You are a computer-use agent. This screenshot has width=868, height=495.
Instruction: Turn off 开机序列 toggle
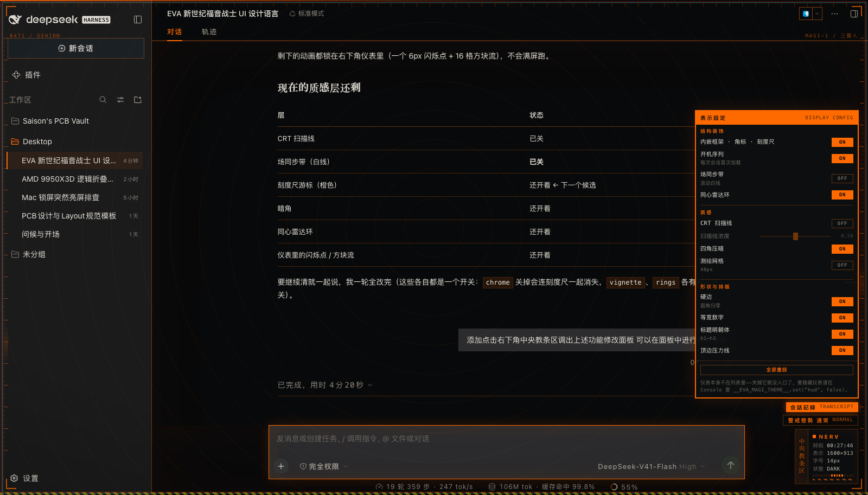coord(842,158)
